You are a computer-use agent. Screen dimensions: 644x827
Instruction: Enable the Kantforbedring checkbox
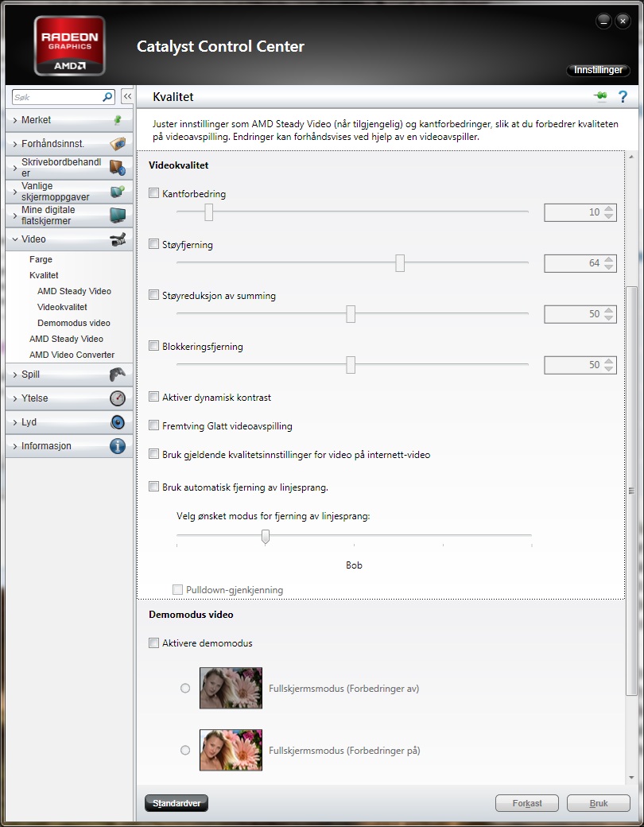coord(153,193)
